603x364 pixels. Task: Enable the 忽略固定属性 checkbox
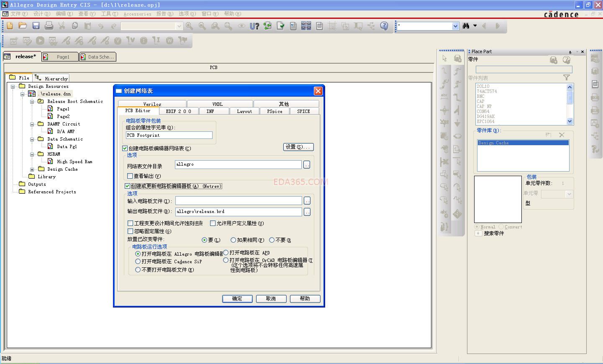(130, 231)
